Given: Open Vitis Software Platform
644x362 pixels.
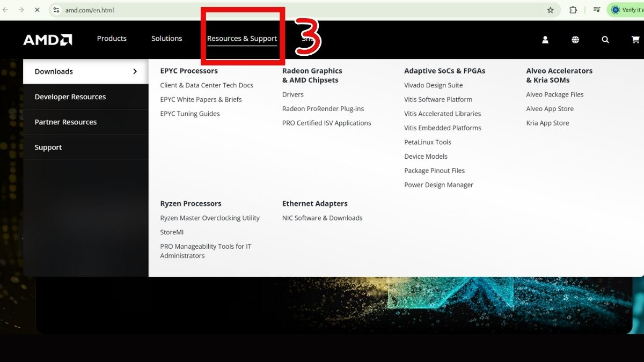Looking at the screenshot, I should tap(438, 100).
